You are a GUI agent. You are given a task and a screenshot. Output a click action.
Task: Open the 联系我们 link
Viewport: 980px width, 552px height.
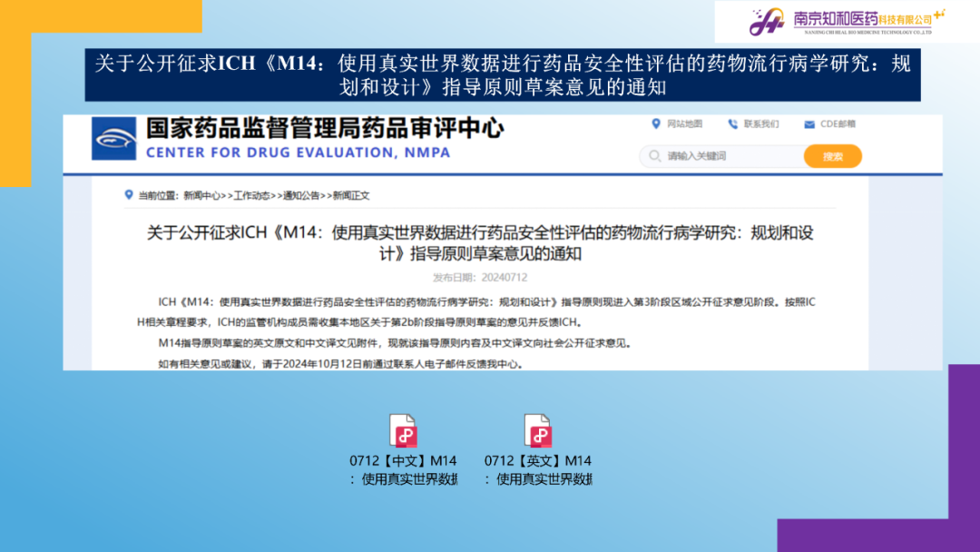761,124
